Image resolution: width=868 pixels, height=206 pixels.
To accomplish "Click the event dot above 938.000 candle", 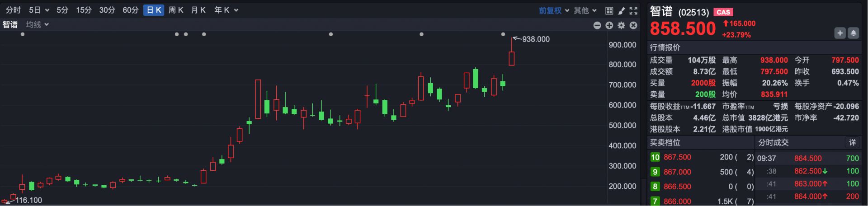I will (503, 34).
